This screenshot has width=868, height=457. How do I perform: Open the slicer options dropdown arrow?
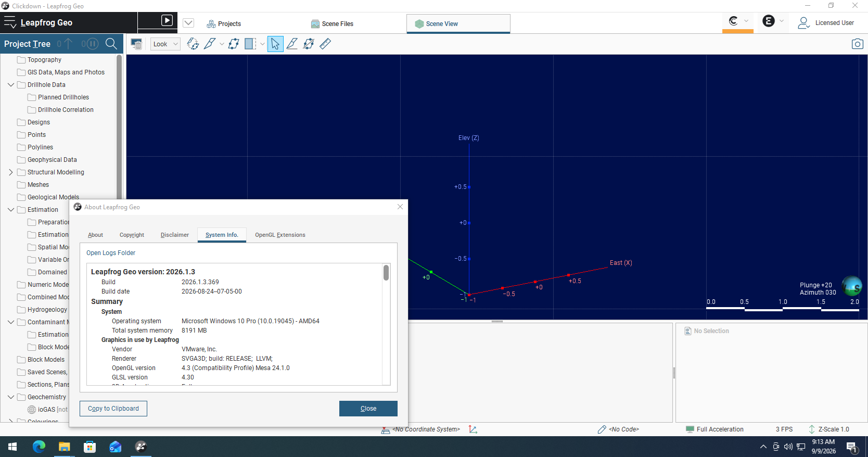tap(222, 44)
